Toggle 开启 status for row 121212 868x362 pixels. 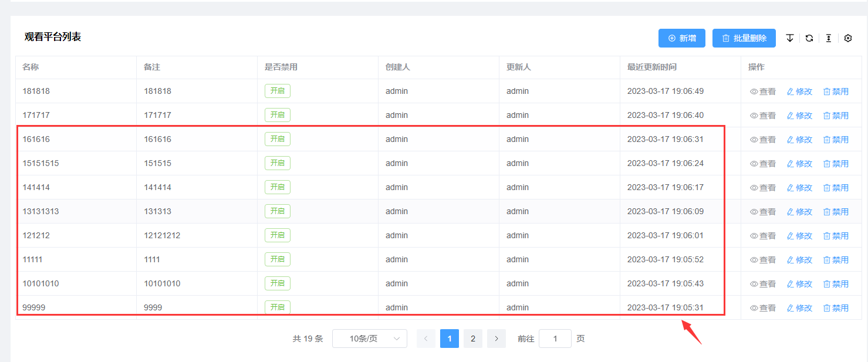[277, 235]
